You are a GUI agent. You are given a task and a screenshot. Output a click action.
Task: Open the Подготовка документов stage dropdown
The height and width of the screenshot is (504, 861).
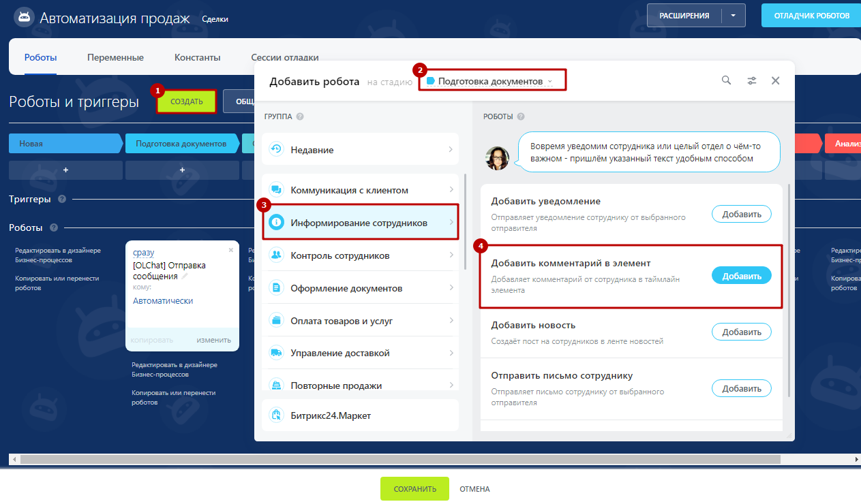(492, 81)
